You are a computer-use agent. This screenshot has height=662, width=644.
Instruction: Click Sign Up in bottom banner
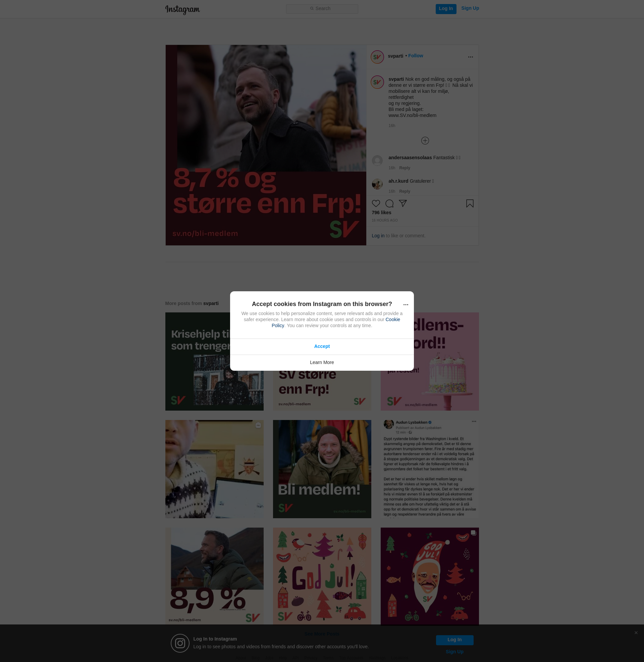tap(454, 652)
